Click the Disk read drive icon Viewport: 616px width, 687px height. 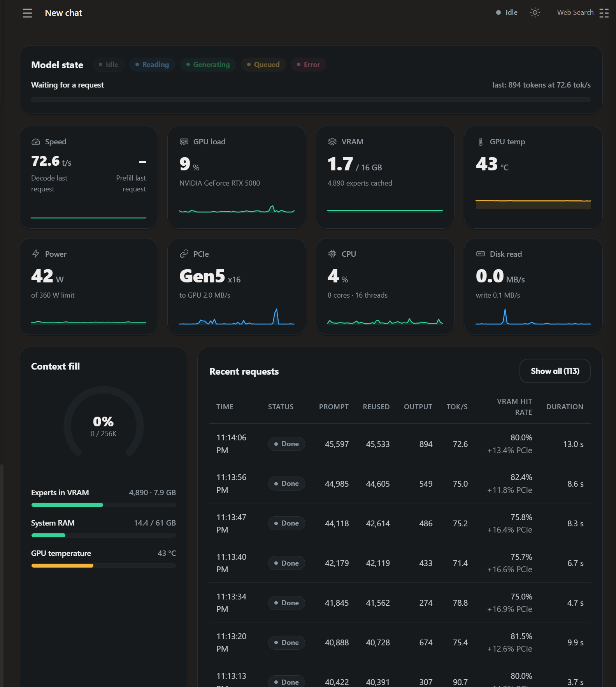481,254
